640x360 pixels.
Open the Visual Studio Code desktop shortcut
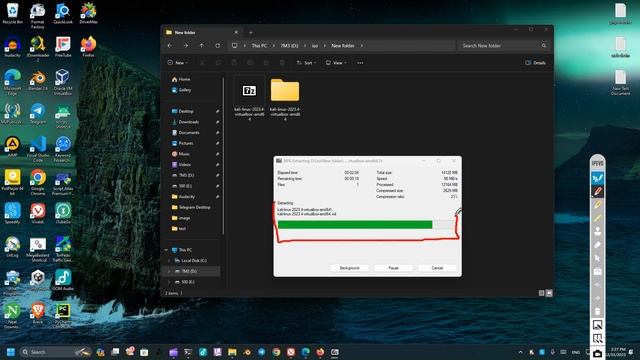tap(38, 149)
